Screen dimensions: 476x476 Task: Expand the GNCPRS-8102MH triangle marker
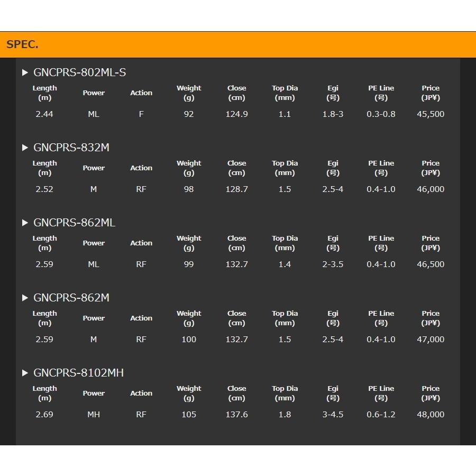tap(25, 373)
